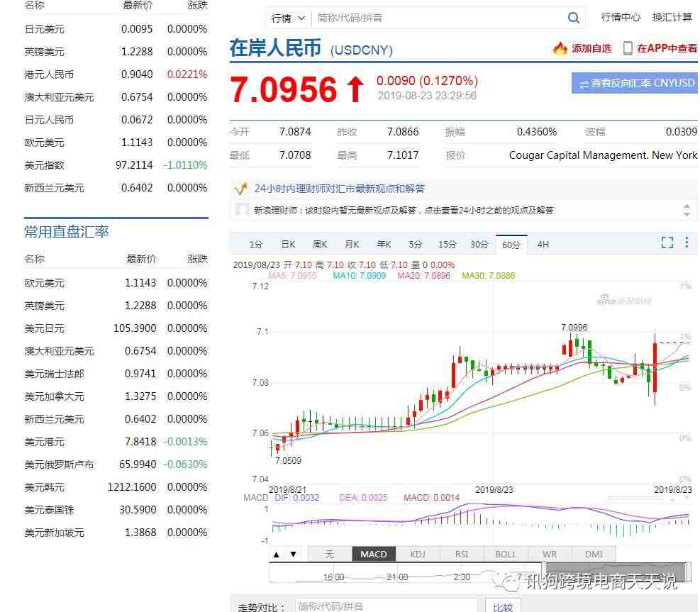Click the chart time range slider handle
Screen dimensions: 700x612
[544, 572]
